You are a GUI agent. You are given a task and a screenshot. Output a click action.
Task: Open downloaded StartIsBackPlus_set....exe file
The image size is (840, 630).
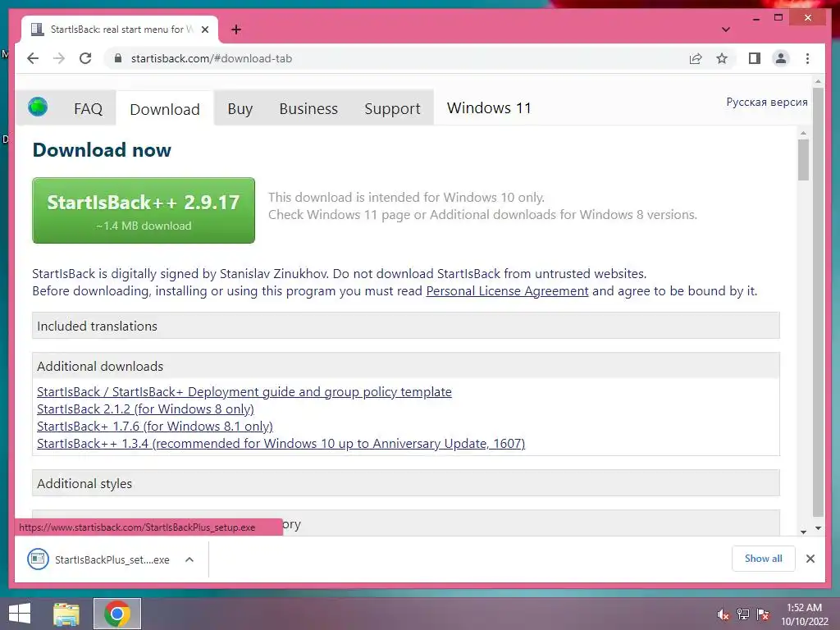(x=112, y=559)
